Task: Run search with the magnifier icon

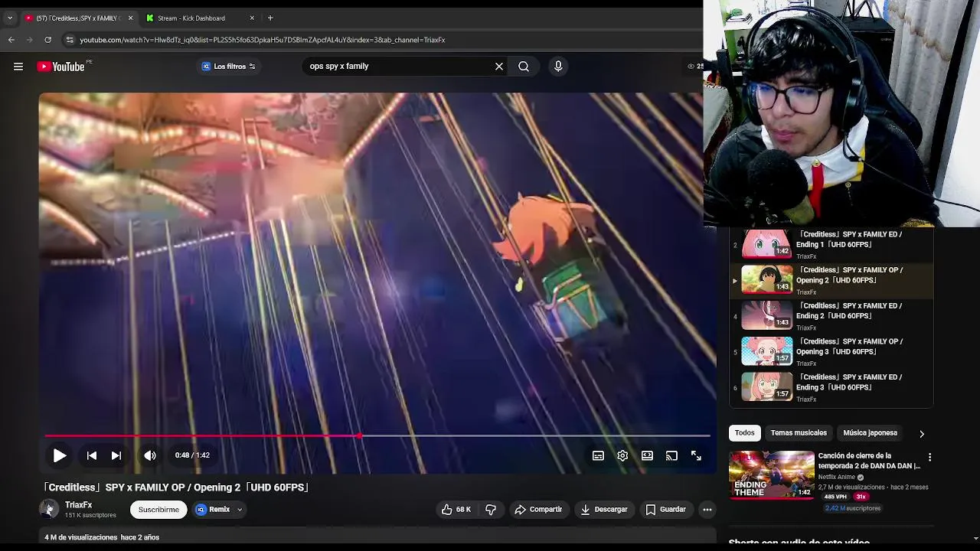Action: pos(524,67)
